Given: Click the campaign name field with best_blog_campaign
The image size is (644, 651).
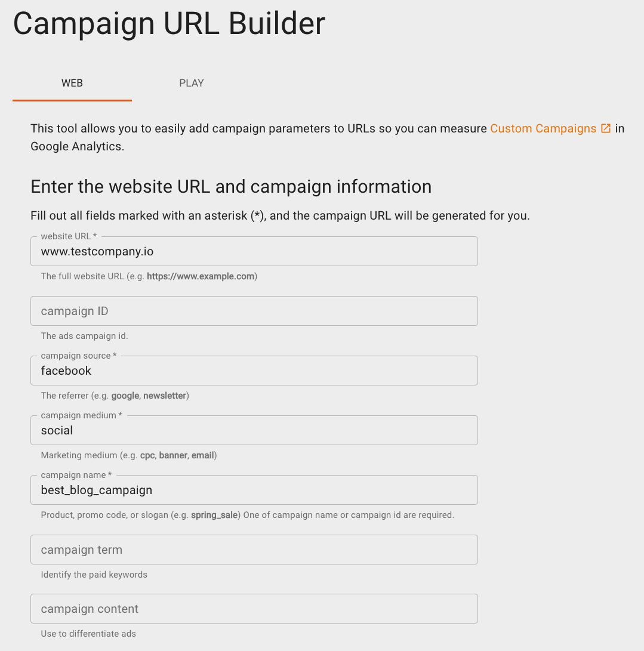Looking at the screenshot, I should 254,490.
